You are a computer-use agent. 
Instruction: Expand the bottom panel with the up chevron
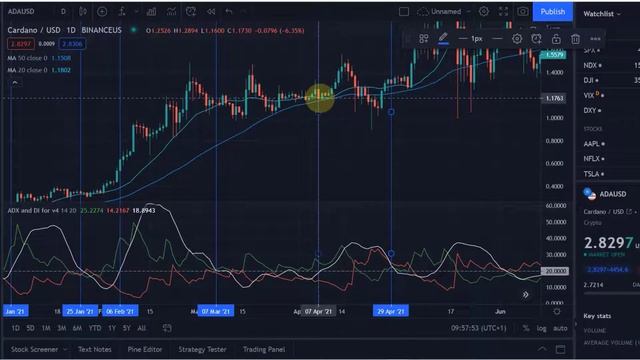coord(542,349)
